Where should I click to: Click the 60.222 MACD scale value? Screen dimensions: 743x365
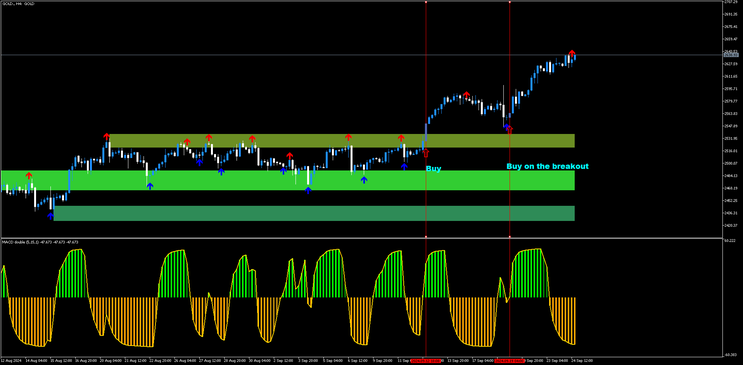pyautogui.click(x=729, y=241)
